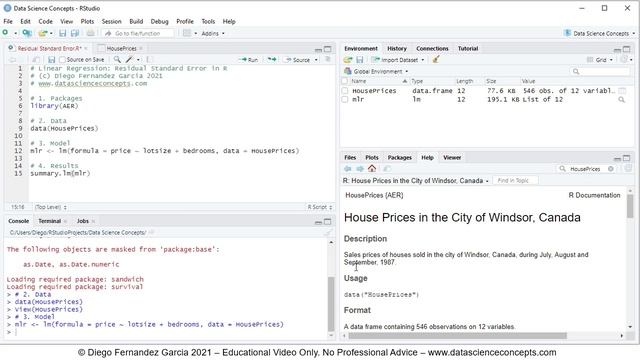The image size is (640, 360).
Task: Clear the console with the broom icon
Action: click(x=327, y=233)
